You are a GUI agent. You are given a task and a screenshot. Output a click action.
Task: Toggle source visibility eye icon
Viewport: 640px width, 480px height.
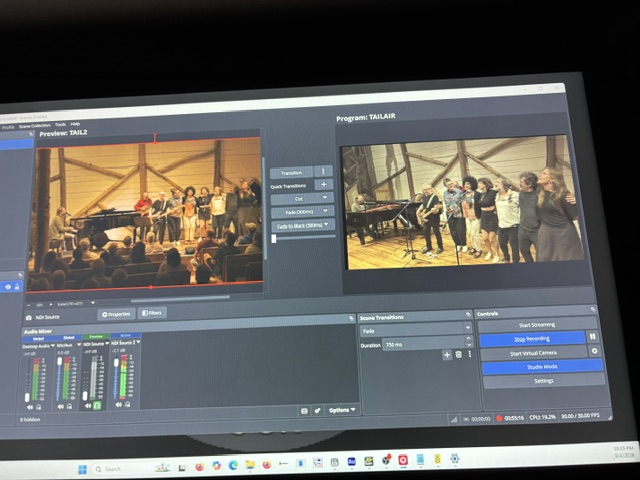coord(8,287)
